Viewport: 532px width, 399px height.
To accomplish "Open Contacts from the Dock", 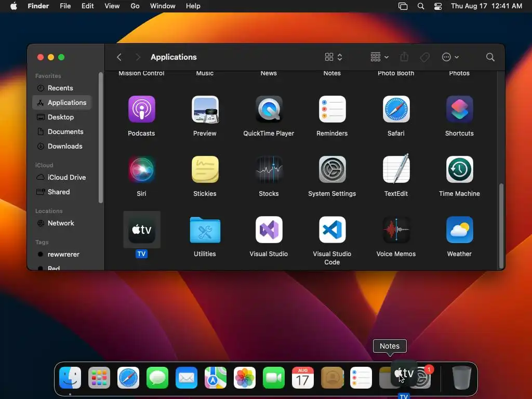I will (332, 378).
